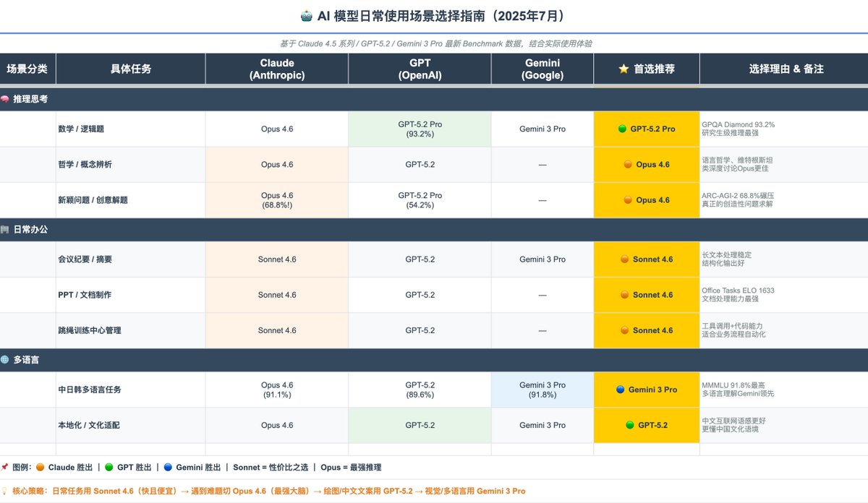The image size is (868, 503).
Task: Click the blue legend dot for Gemini 胜出
Action: click(x=169, y=467)
